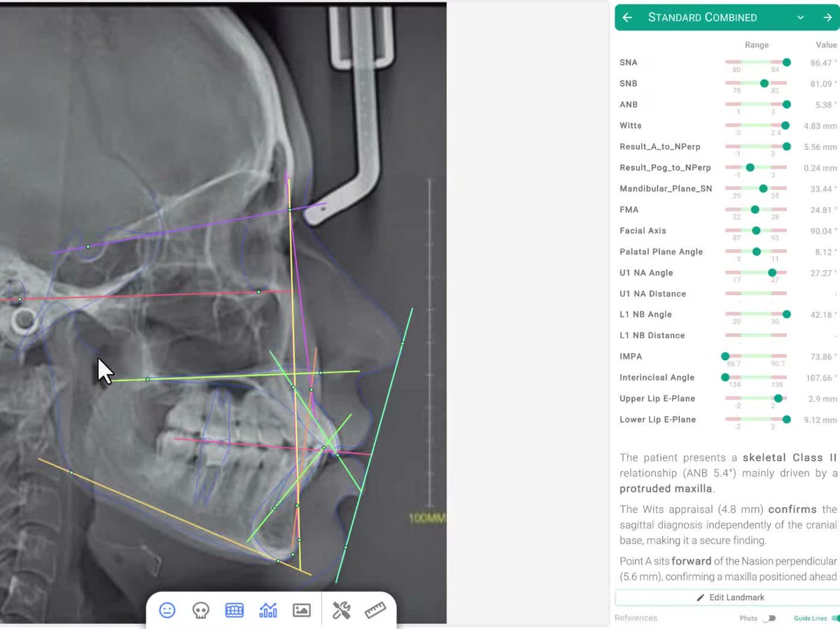The image size is (840, 629).
Task: Select the U1 NA Distance label
Action: (653, 293)
